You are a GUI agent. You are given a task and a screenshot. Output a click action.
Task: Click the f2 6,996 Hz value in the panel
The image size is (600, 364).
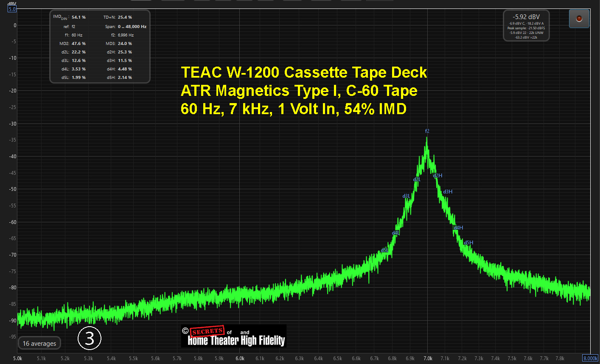(x=126, y=35)
